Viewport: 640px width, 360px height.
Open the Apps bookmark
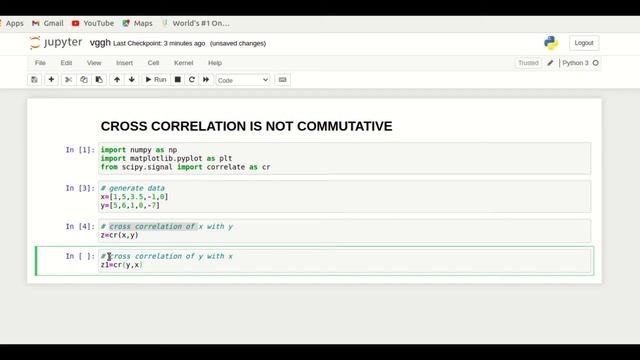[12, 23]
